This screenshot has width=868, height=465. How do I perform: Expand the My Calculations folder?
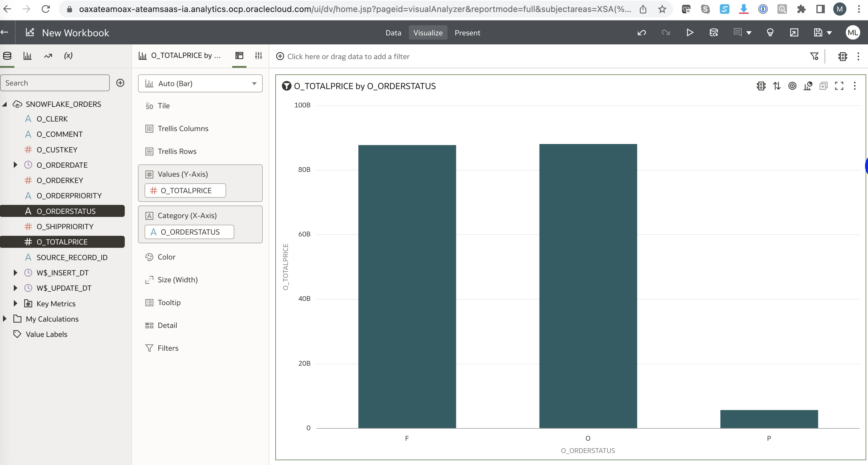[5, 319]
